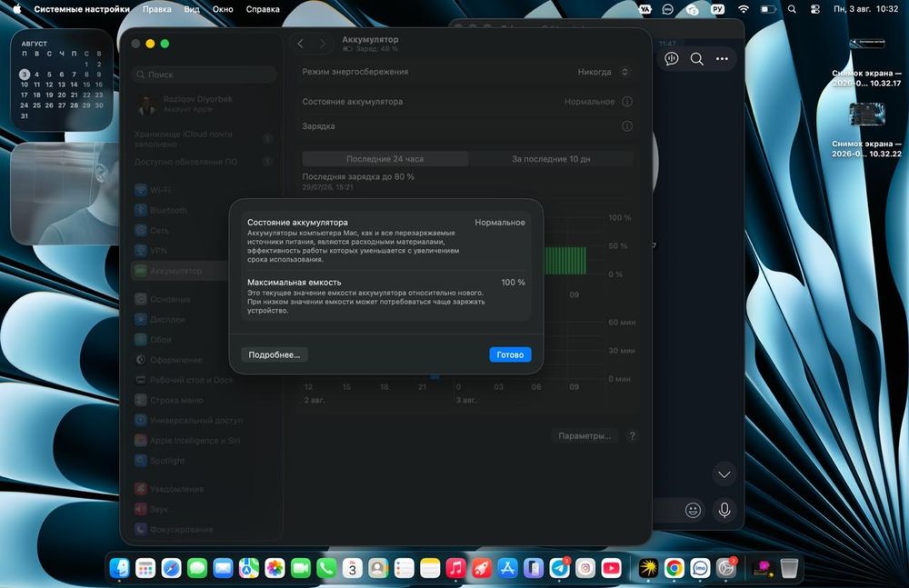
Task: Open YouTube from the Dock
Action: pyautogui.click(x=611, y=568)
